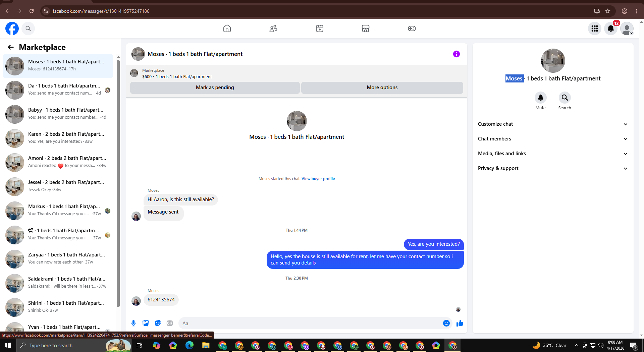The image size is (644, 352).
Task: Expand Privacy & support section
Action: point(553,168)
